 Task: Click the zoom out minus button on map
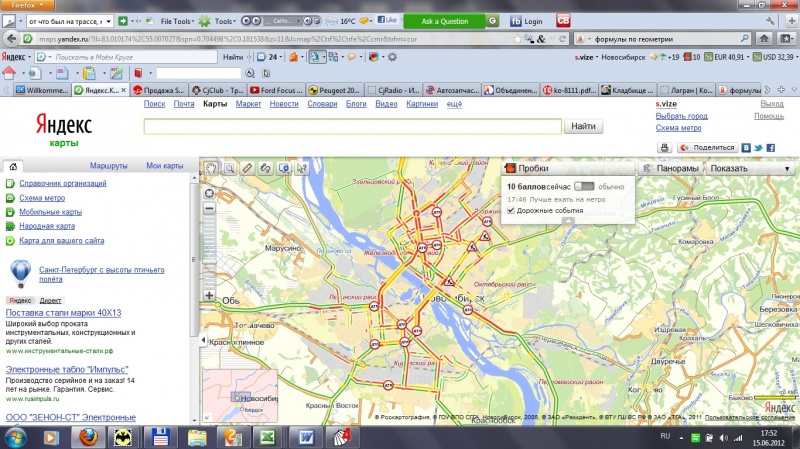coord(209,210)
